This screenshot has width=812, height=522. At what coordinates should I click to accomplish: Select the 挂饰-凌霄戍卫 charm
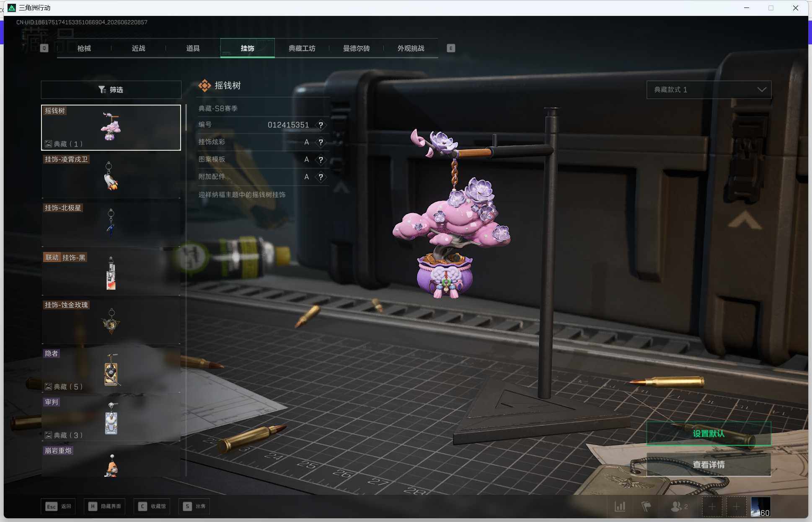tap(111, 176)
